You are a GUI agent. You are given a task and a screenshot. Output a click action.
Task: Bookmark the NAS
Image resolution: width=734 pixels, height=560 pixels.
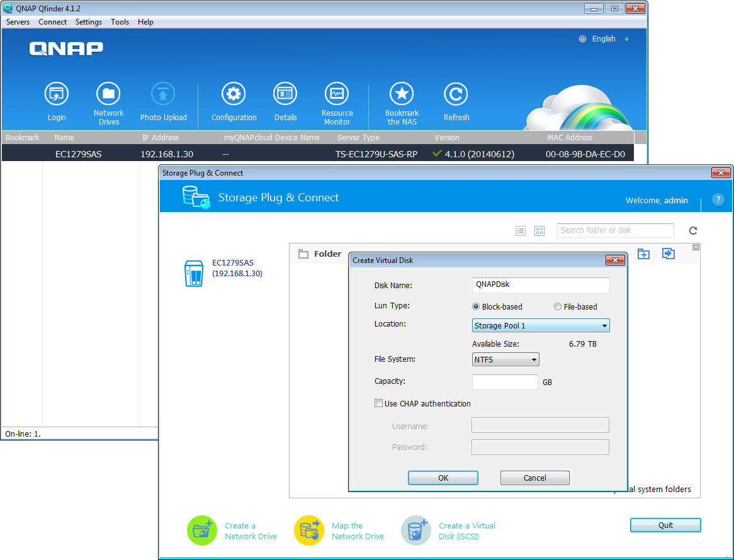pyautogui.click(x=402, y=93)
